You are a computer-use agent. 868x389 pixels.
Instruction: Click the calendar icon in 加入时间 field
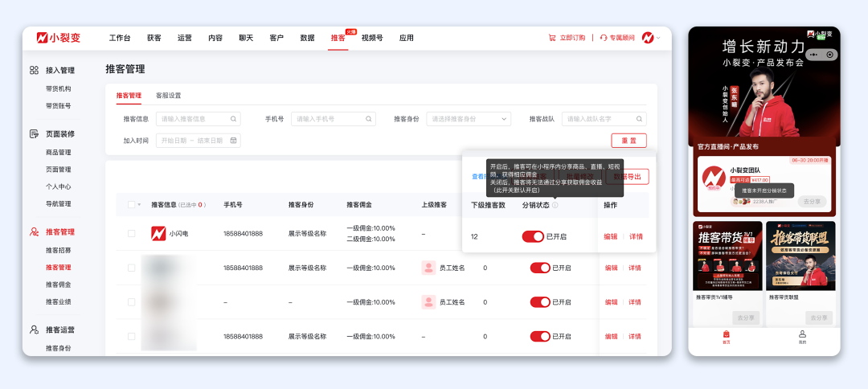click(233, 141)
